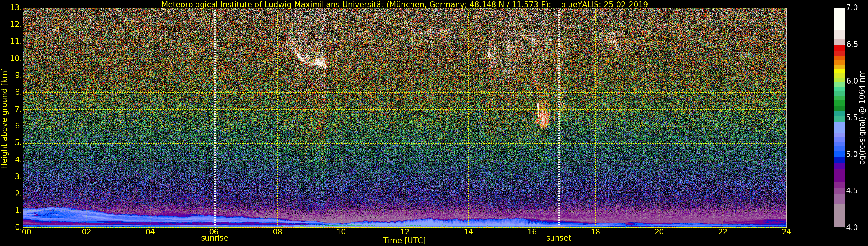This screenshot has width=868, height=246.
Task: Click height axis tick '7.'
Action: tap(18, 109)
